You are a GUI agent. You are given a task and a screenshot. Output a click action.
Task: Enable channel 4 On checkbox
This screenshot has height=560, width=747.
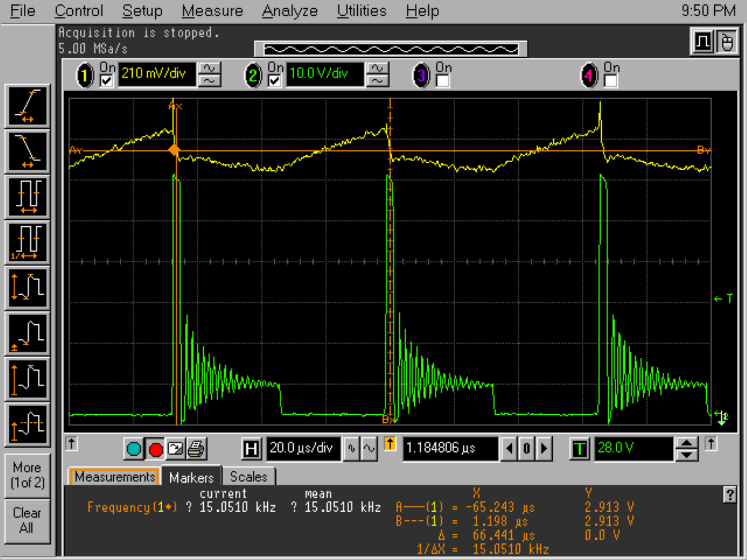611,81
